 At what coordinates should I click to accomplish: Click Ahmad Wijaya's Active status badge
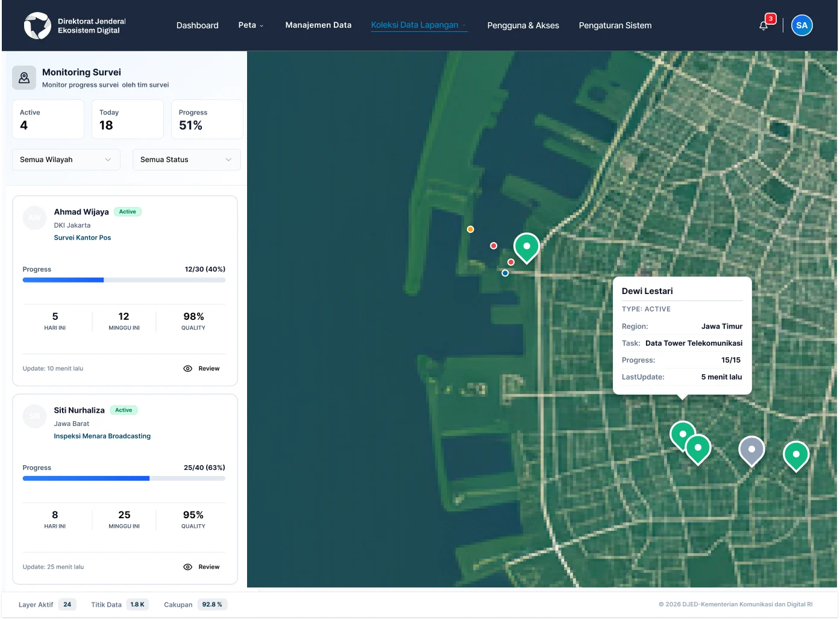pyautogui.click(x=128, y=212)
